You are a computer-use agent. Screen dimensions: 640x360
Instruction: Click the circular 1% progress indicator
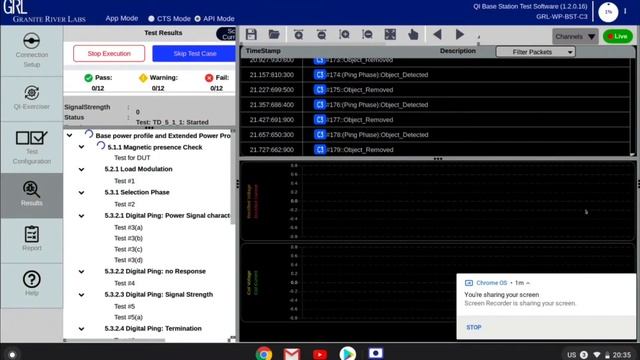pyautogui.click(x=608, y=12)
